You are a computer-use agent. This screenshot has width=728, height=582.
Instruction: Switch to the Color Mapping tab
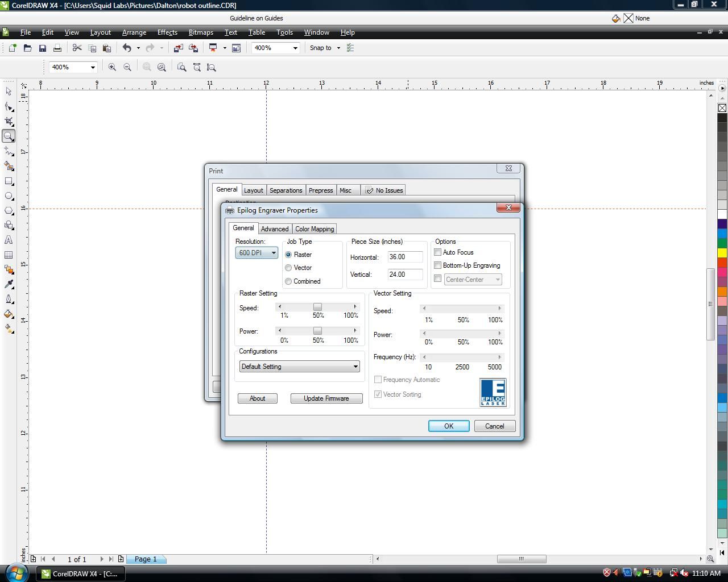315,228
